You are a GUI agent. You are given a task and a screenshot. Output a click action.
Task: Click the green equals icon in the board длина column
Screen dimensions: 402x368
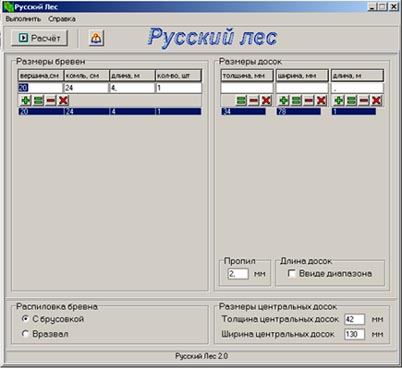(x=351, y=100)
